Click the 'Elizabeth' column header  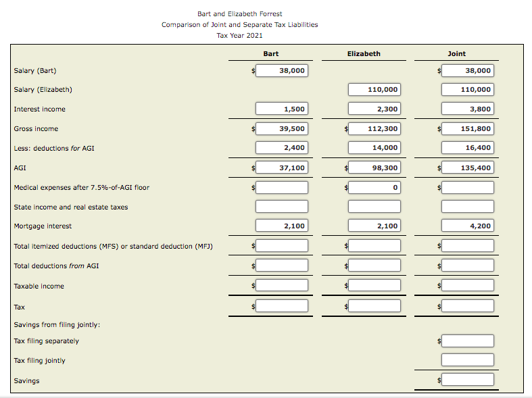pyautogui.click(x=364, y=53)
